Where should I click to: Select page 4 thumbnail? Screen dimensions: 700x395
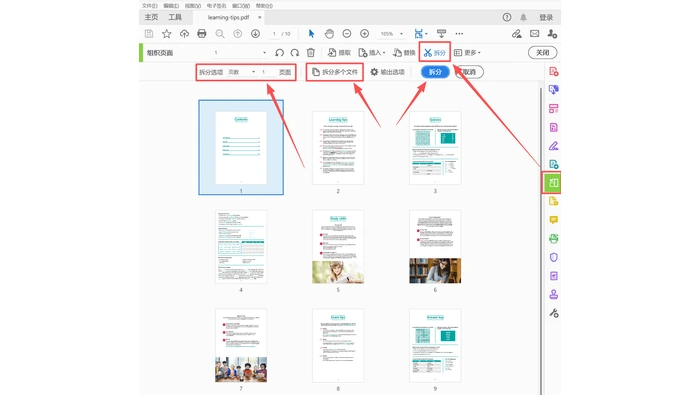[241, 247]
